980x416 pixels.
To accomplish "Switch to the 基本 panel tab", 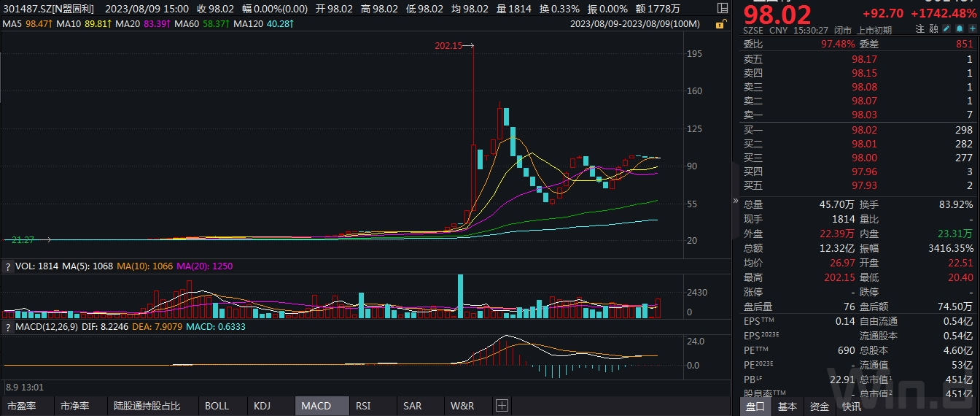I will coord(787,406).
